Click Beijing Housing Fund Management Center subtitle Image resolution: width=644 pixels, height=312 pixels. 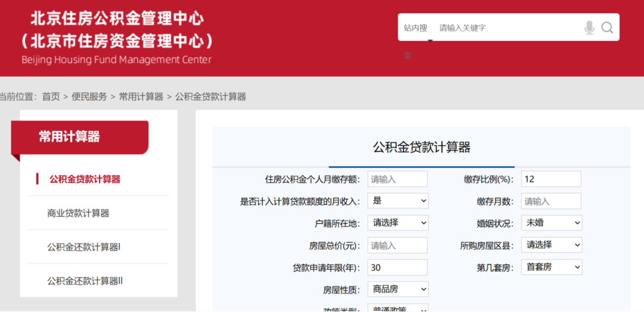[117, 60]
